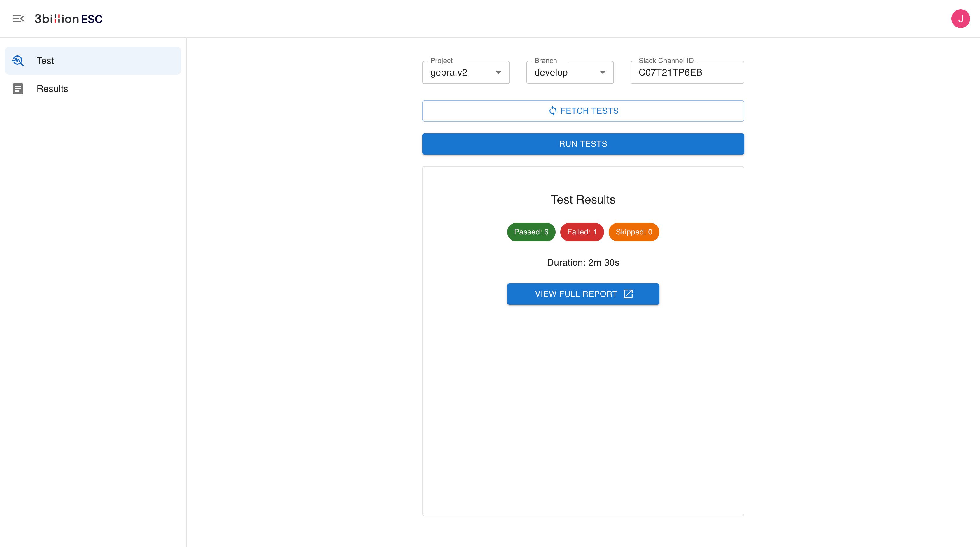The image size is (980, 547).
Task: Click the Results document icon in sidebar
Action: (x=18, y=89)
